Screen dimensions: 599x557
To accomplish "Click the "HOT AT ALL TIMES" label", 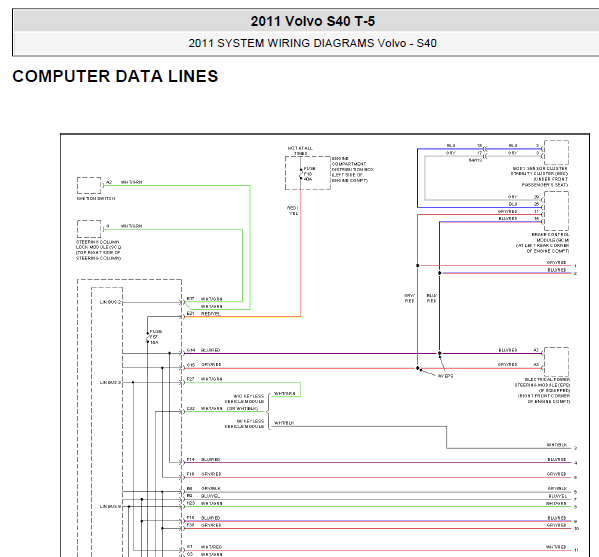I will [300, 151].
